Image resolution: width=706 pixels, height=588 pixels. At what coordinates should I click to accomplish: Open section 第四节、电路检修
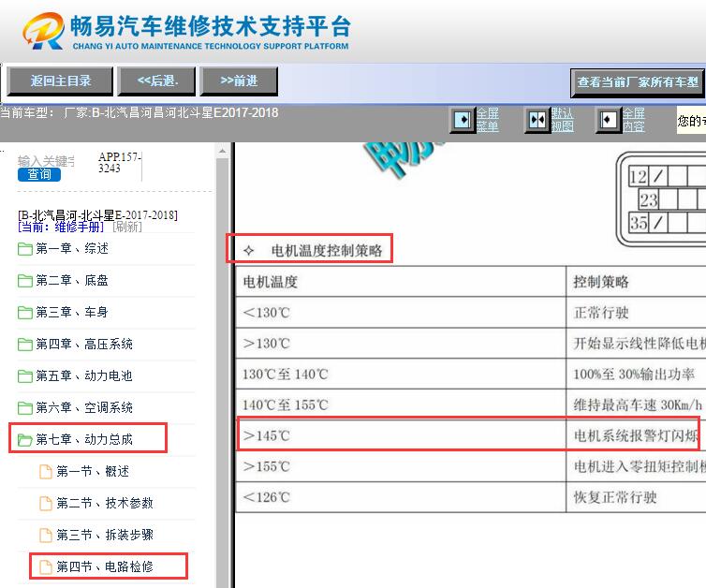tap(105, 566)
